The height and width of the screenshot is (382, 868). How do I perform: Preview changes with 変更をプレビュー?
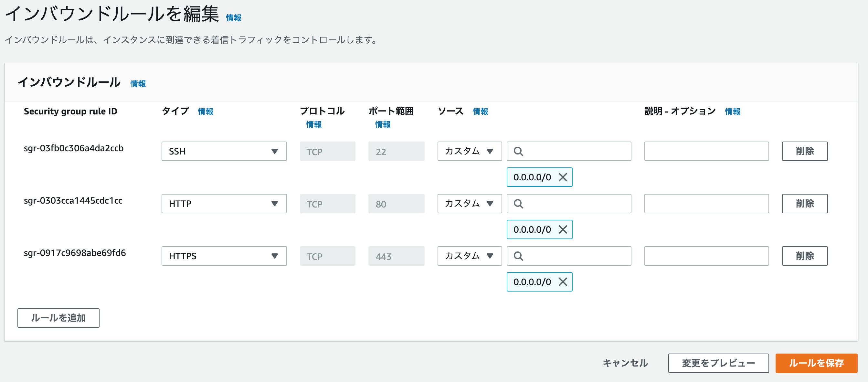pos(718,363)
